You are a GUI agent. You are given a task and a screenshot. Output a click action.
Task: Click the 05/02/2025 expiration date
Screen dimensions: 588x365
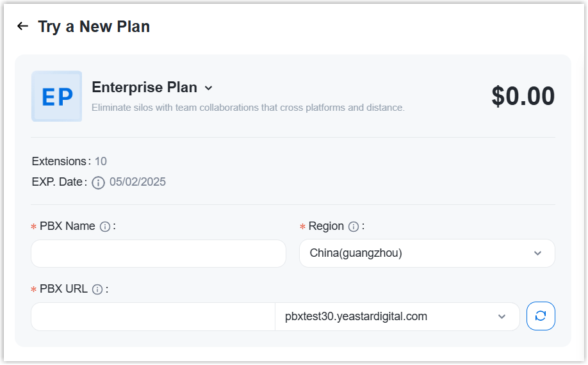[x=138, y=182]
